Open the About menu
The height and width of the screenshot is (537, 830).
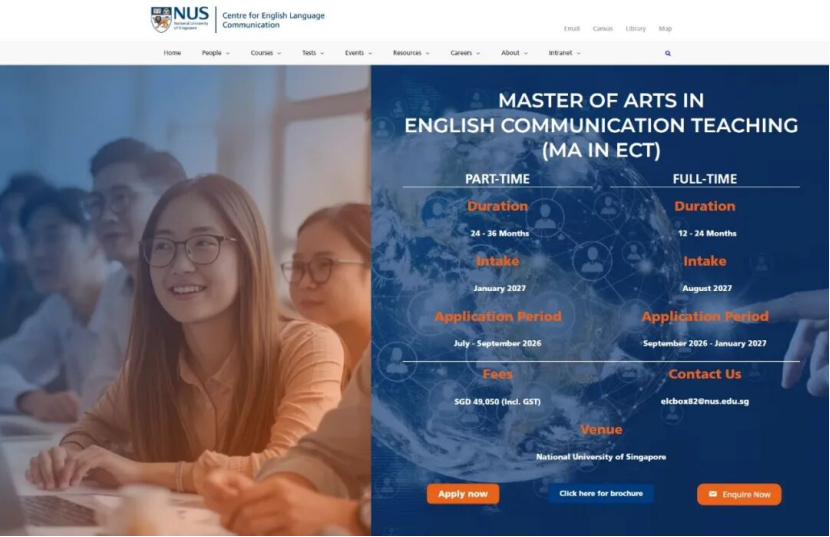click(x=514, y=53)
